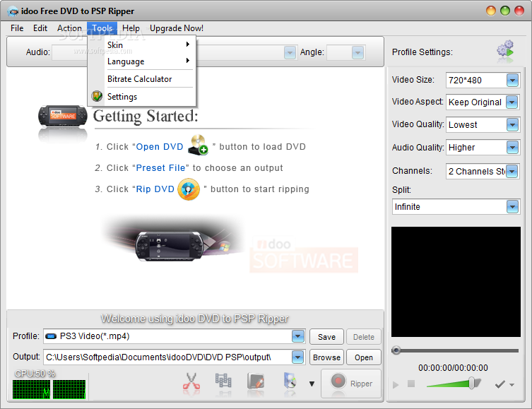Screen dimensions: 532x409
Task: Open the video edit effect tool
Action: pyautogui.click(x=256, y=381)
